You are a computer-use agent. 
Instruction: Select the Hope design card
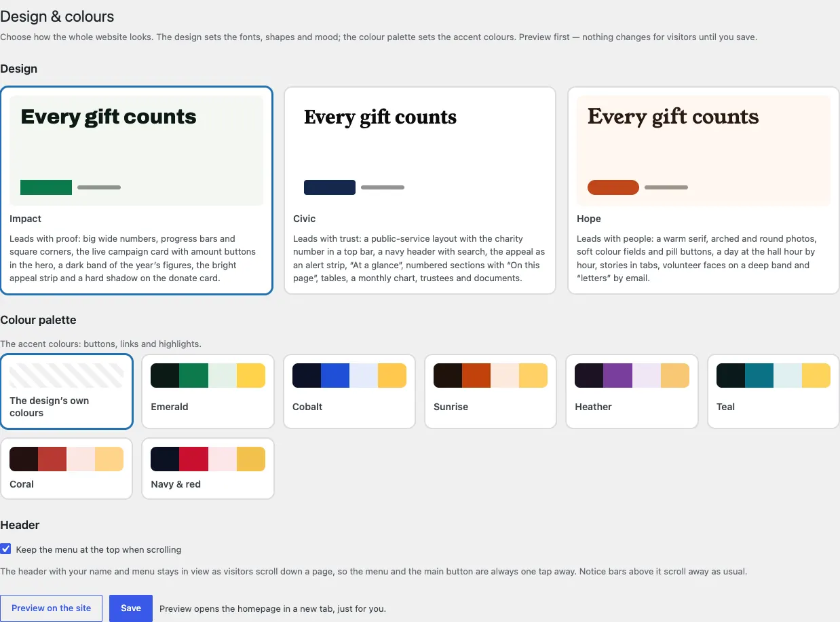click(x=704, y=191)
